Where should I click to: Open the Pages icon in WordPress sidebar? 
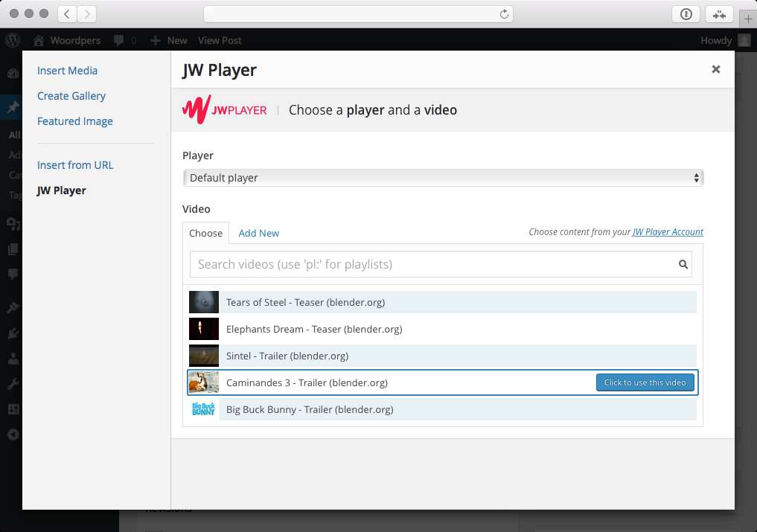point(13,249)
